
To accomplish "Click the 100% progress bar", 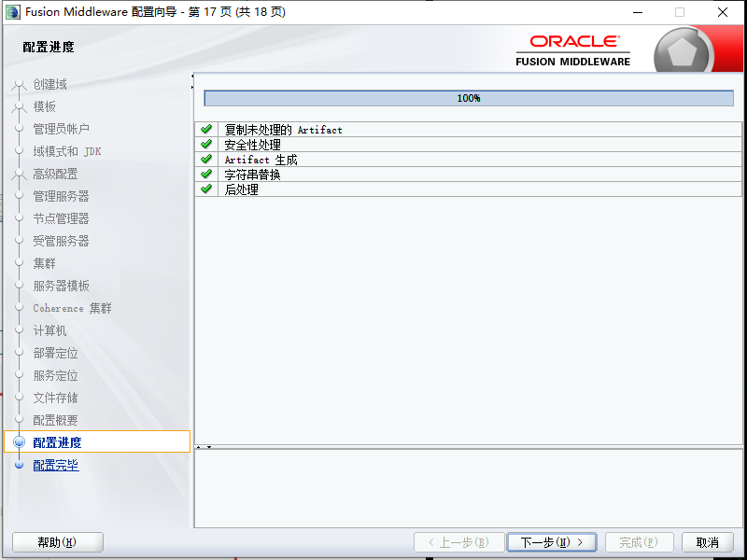I will pos(469,98).
